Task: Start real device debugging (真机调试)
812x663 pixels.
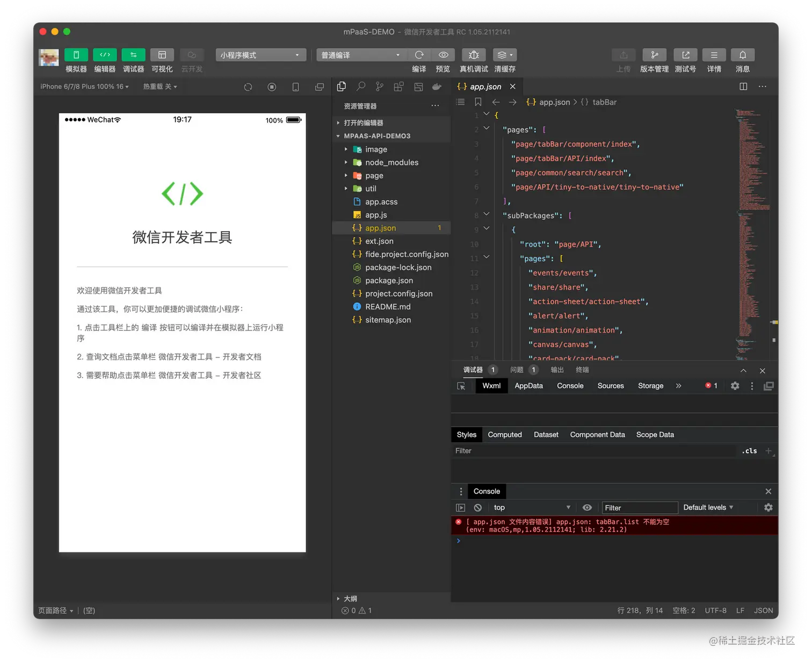Action: click(474, 55)
